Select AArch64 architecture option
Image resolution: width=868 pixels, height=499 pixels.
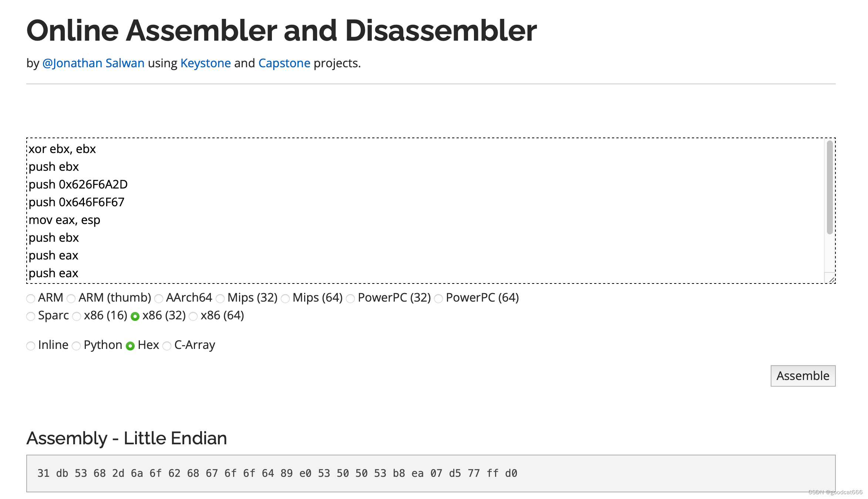pos(158,298)
